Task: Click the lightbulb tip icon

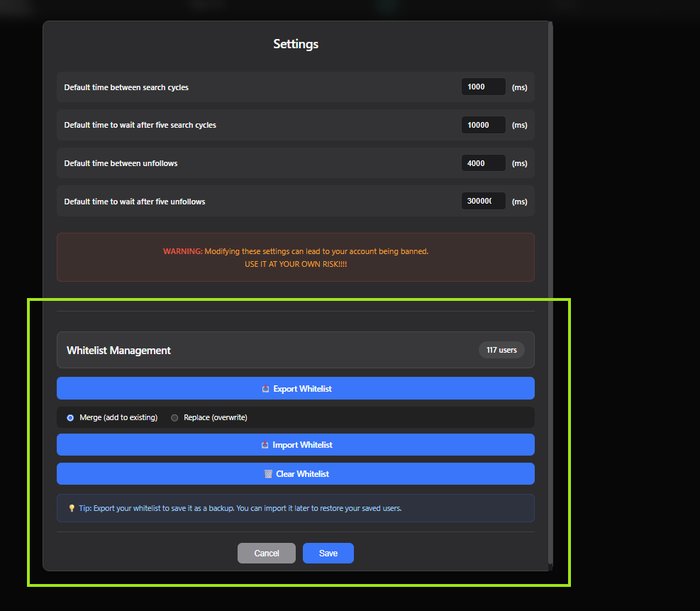Action: [x=72, y=508]
